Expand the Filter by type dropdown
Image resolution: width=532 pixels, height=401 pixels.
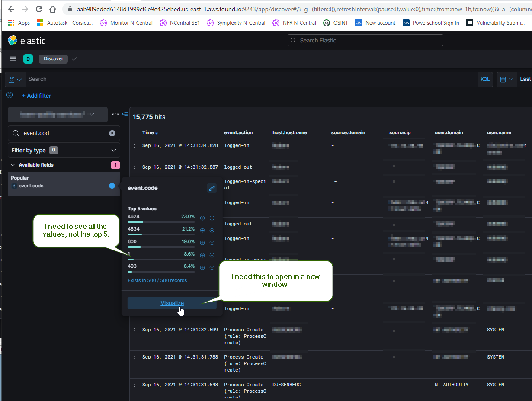[64, 150]
